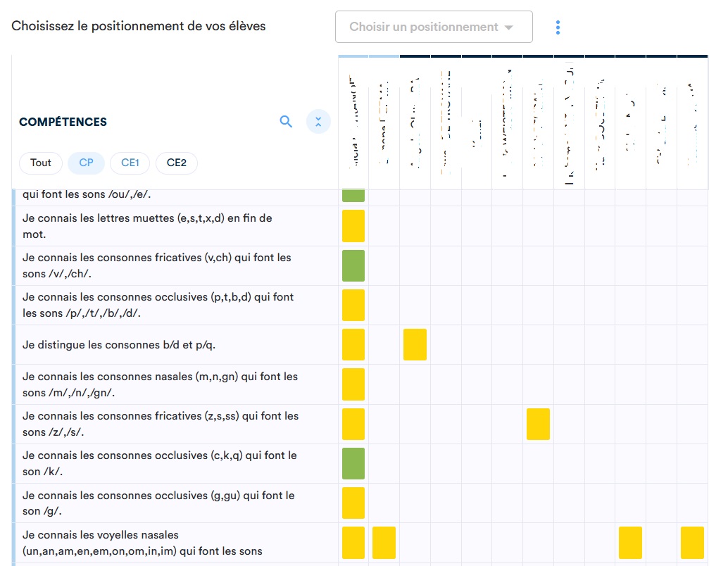The height and width of the screenshot is (566, 728).
Task: Toggle the 'CP' level filter chip
Action: click(86, 163)
